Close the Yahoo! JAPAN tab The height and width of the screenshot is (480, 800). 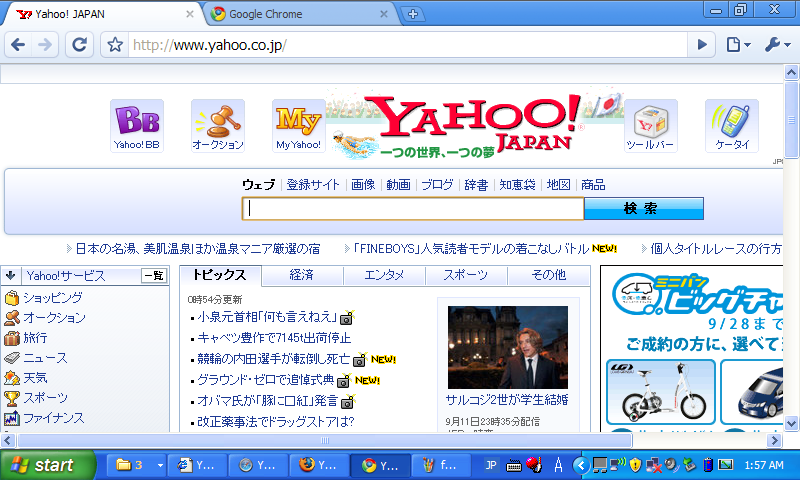(x=190, y=14)
